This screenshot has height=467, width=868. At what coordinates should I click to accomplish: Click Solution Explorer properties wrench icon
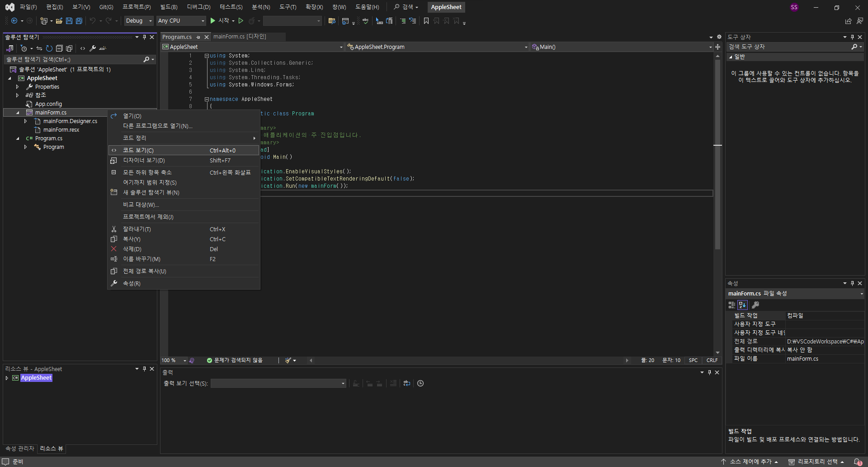(x=93, y=48)
